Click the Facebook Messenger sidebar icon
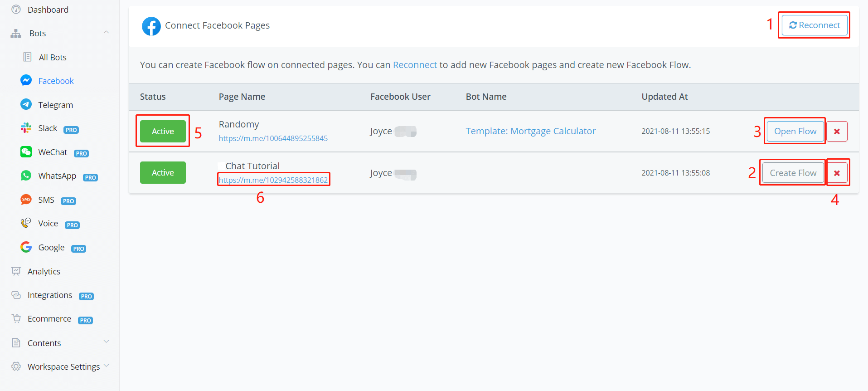Image resolution: width=868 pixels, height=391 pixels. point(26,80)
